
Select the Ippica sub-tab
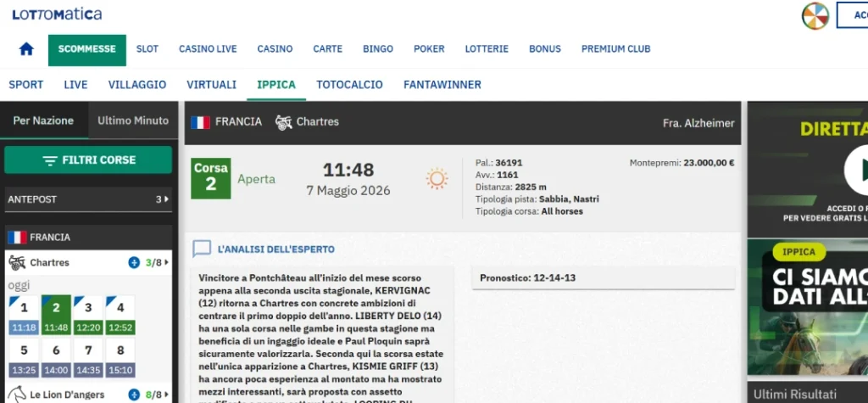(276, 85)
